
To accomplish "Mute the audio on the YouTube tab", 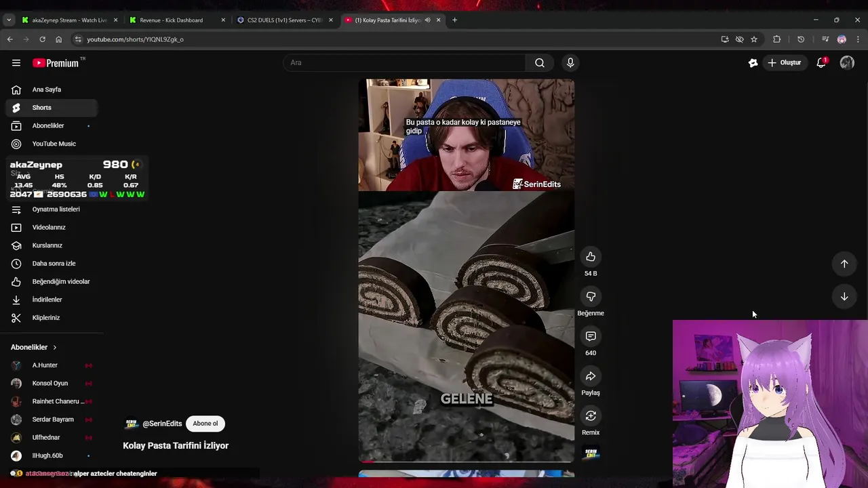I will click(427, 20).
